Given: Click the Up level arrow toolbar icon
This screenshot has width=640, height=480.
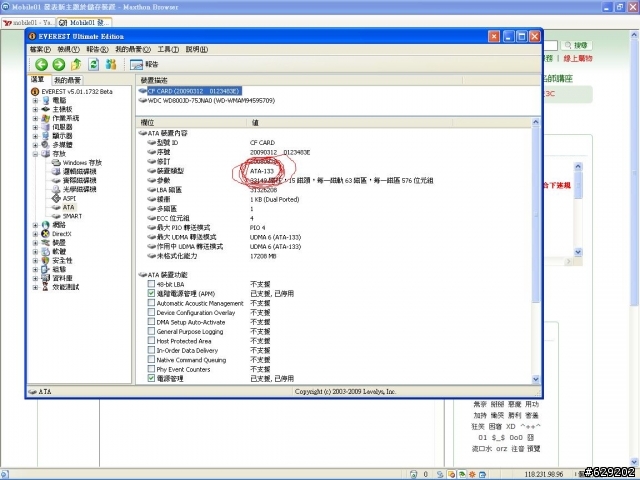Looking at the screenshot, I should [x=76, y=64].
